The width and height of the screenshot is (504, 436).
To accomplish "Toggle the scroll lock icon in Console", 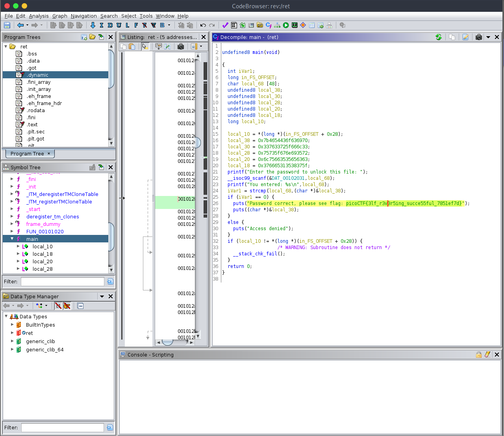I will click(479, 355).
